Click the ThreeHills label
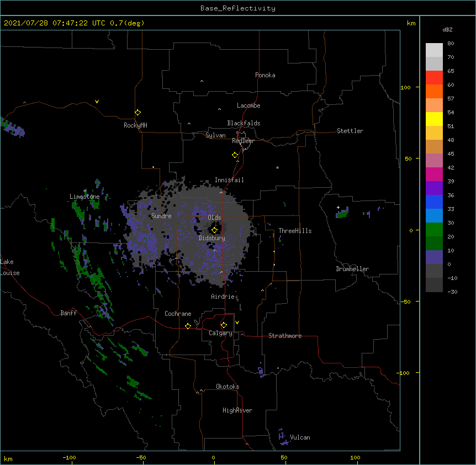The width and height of the screenshot is (476, 465). pyautogui.click(x=295, y=231)
